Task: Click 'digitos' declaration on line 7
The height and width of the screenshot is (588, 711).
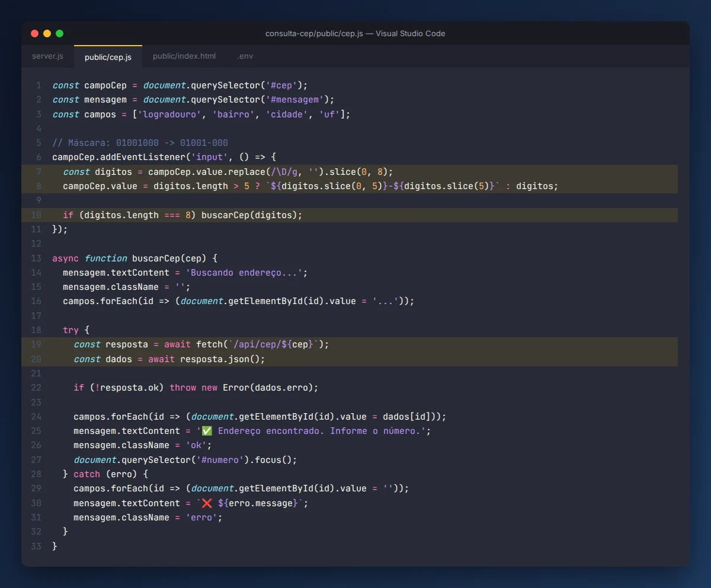Action: 114,172
